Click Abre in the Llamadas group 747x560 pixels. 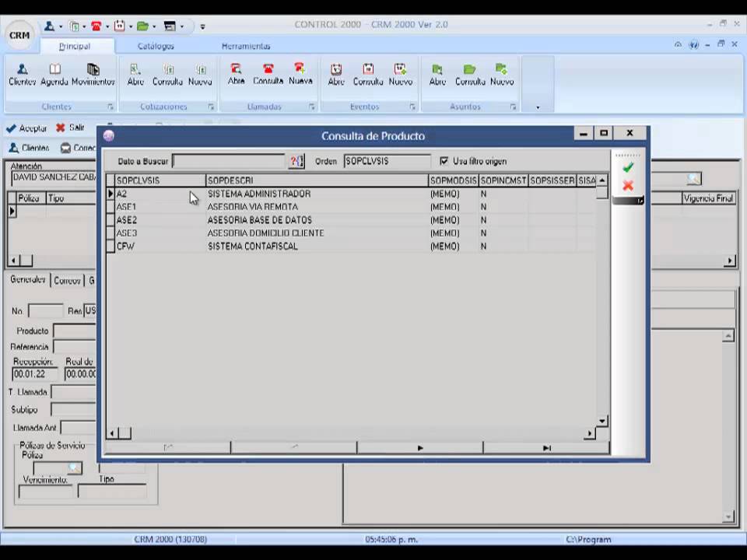coord(236,74)
